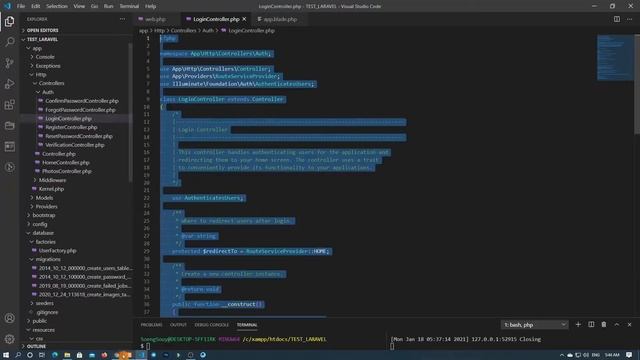Open the Run and Debug view
The width and height of the screenshot is (640, 360).
pos(9,84)
